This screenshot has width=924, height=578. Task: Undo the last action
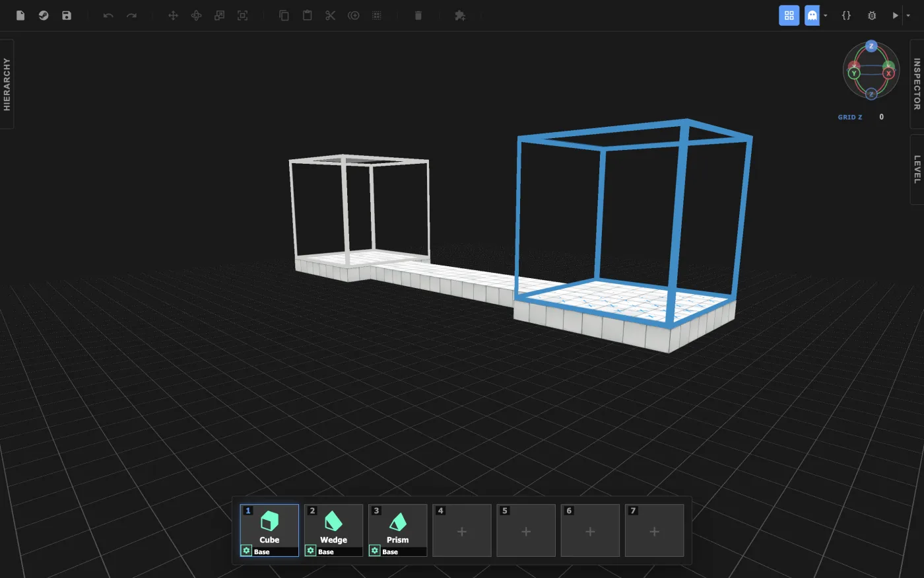108,15
